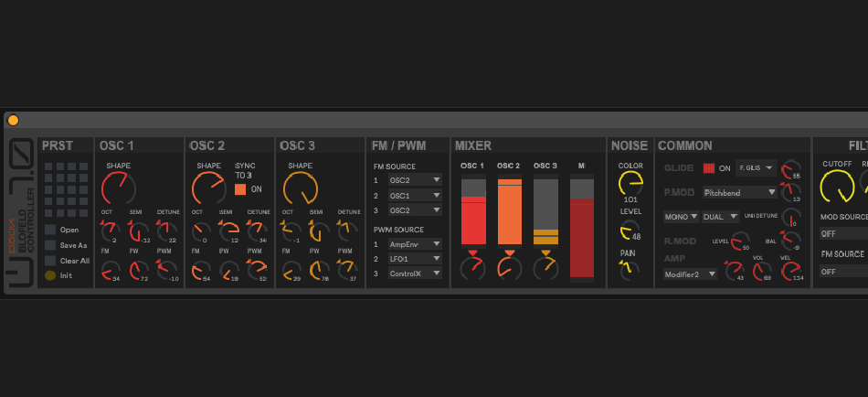Click the Open preset button
Screen dimensions: 868x397
50,230
